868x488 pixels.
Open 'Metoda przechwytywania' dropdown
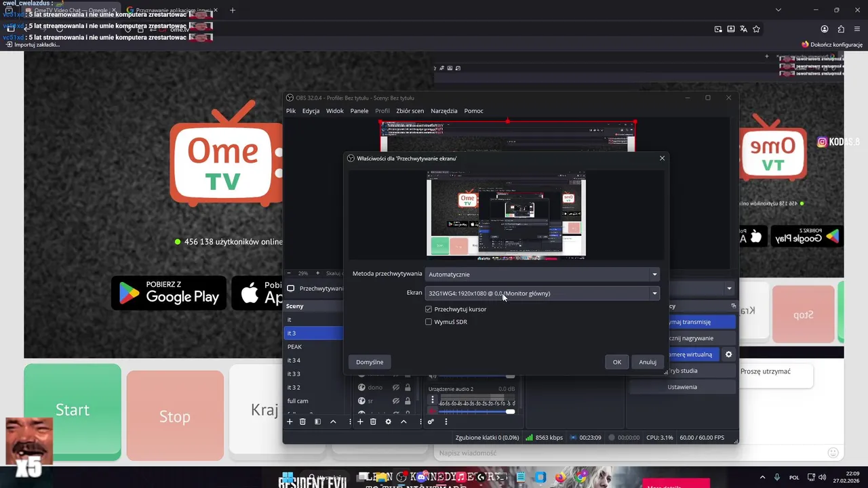tap(542, 274)
